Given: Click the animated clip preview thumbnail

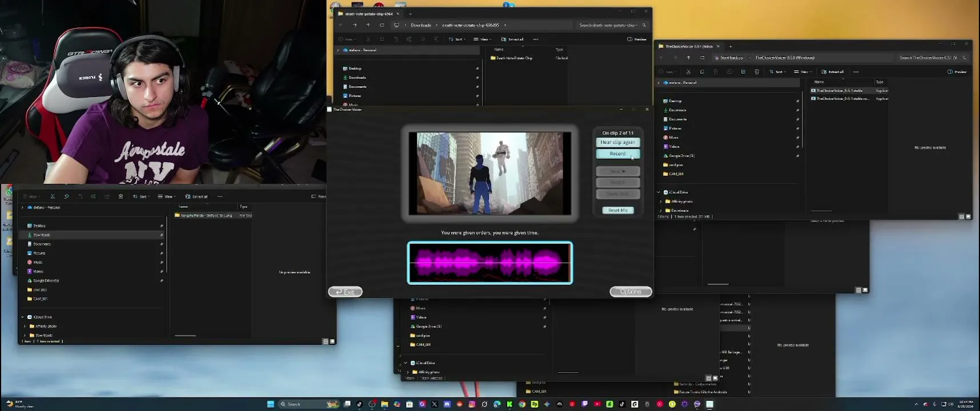Looking at the screenshot, I should pos(490,174).
